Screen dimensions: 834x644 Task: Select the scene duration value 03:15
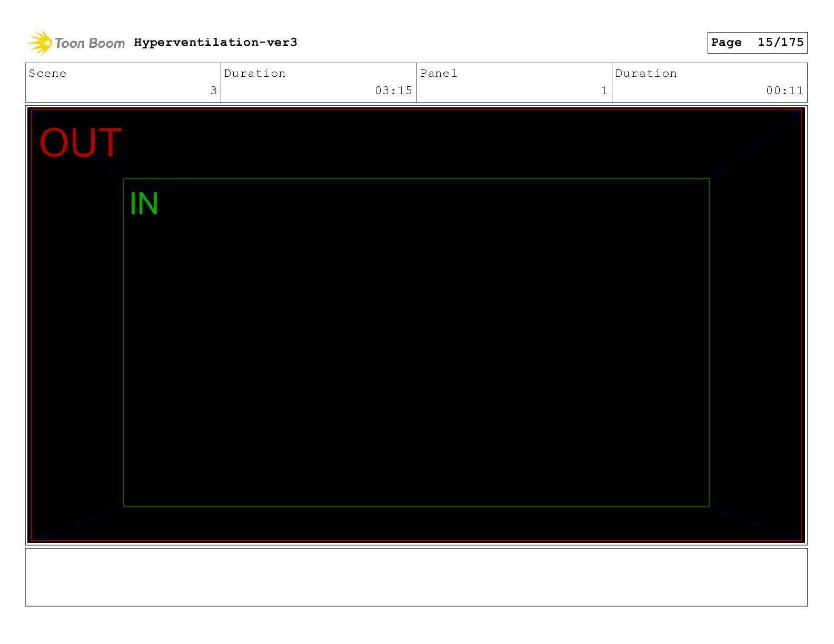393,90
